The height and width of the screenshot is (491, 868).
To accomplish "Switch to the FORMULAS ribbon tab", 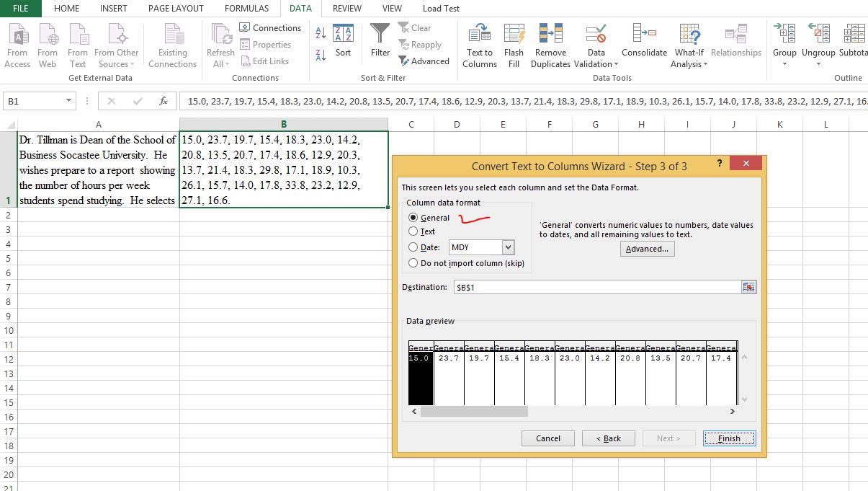I will [x=246, y=9].
